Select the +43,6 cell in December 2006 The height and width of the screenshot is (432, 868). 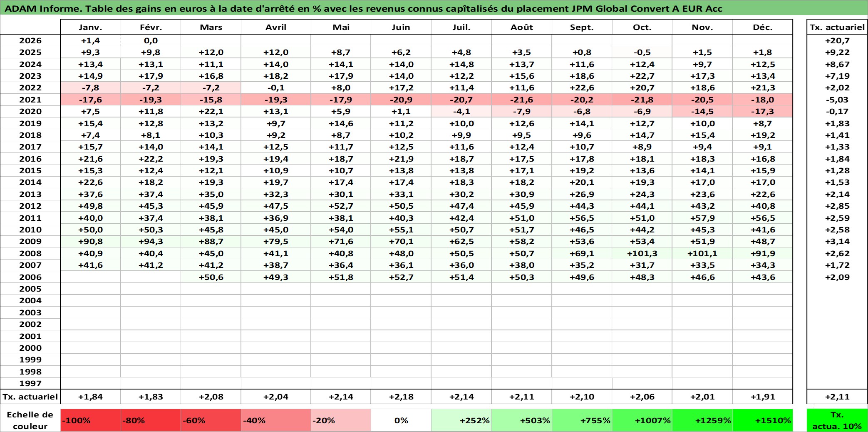pos(763,277)
